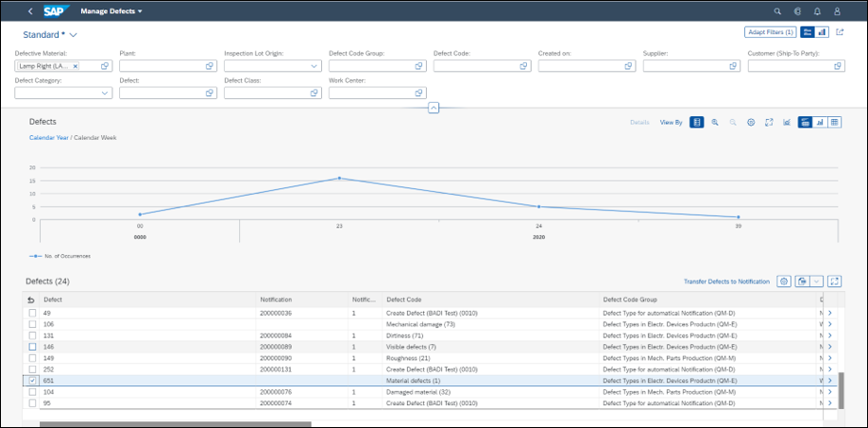Zoom in on the Defects chart
This screenshot has height=428, width=868.
click(x=715, y=123)
